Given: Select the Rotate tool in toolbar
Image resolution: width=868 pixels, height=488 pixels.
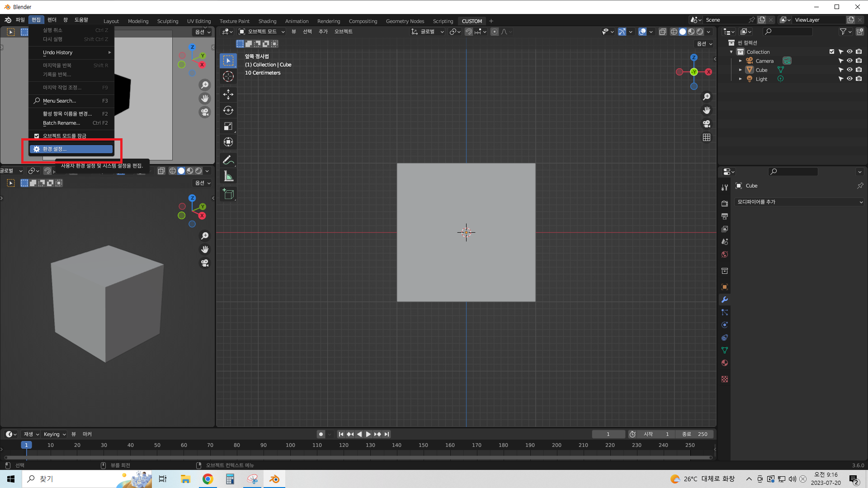Looking at the screenshot, I should pyautogui.click(x=228, y=110).
